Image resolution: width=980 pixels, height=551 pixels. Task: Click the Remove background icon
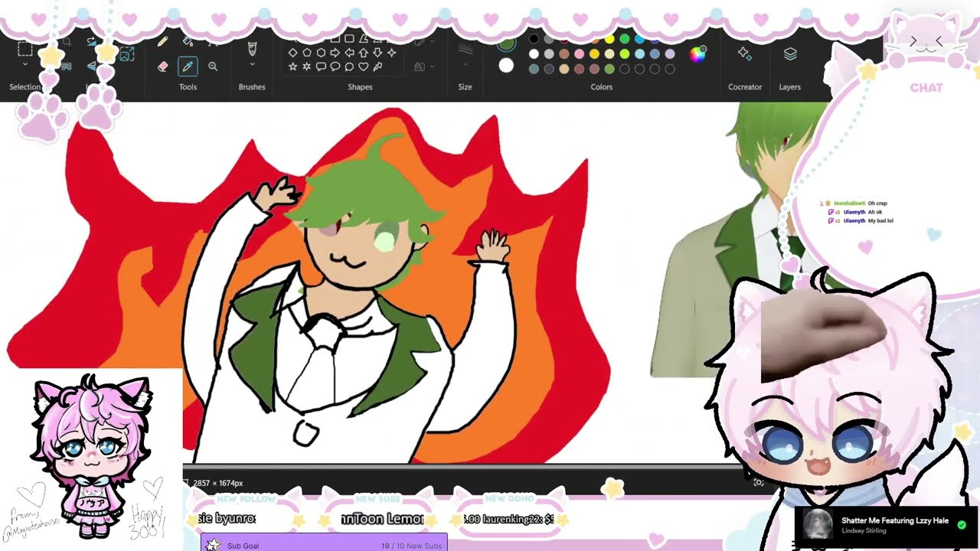click(x=66, y=66)
